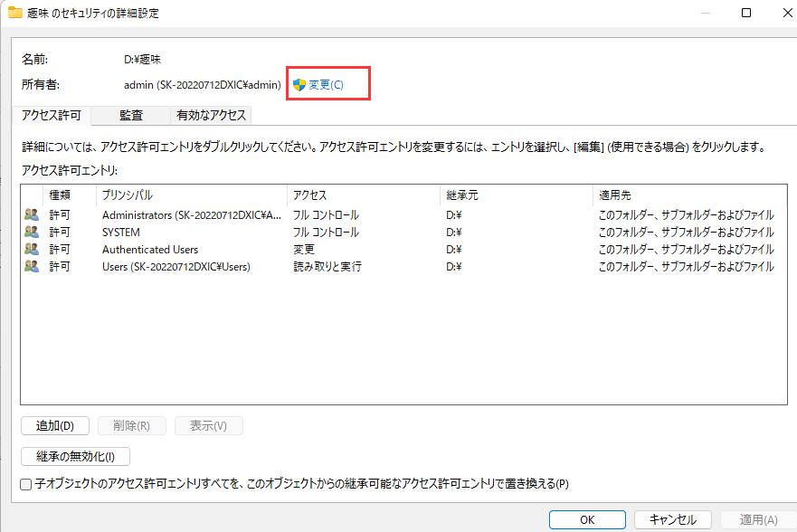Click the キャンセル button
The image size is (797, 532).
coord(672,519)
